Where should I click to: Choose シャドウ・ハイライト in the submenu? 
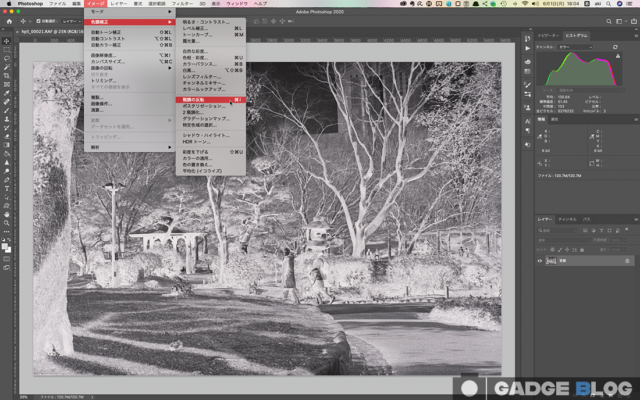click(x=211, y=135)
